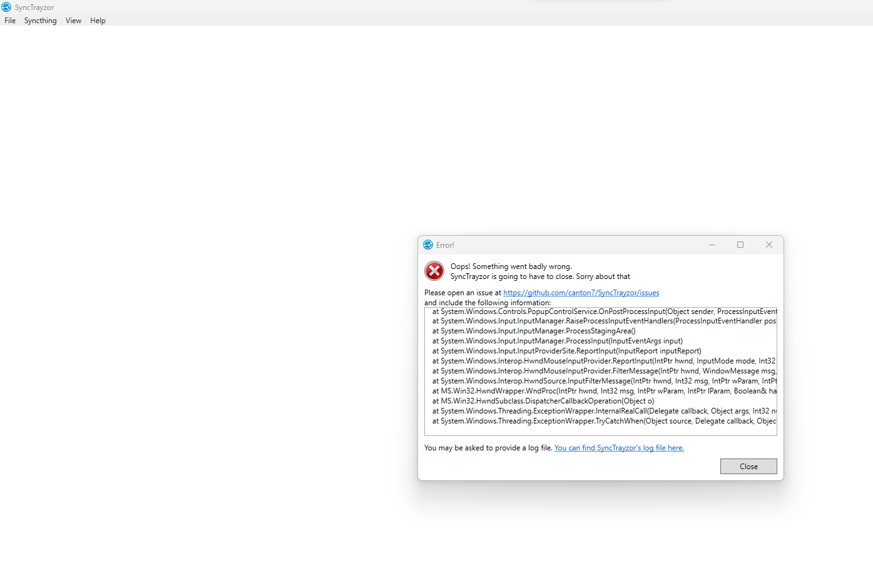The image size is (873, 588).
Task: Click the red error cross icon
Action: [x=434, y=271]
